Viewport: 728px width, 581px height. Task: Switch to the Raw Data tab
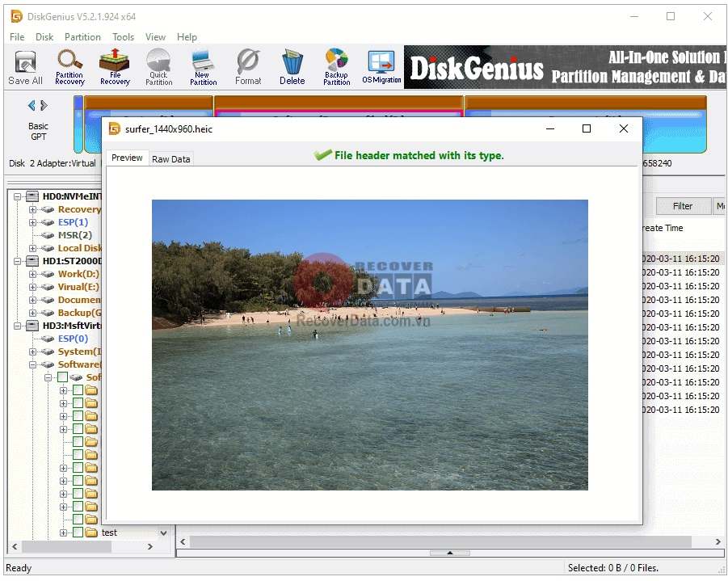[170, 159]
